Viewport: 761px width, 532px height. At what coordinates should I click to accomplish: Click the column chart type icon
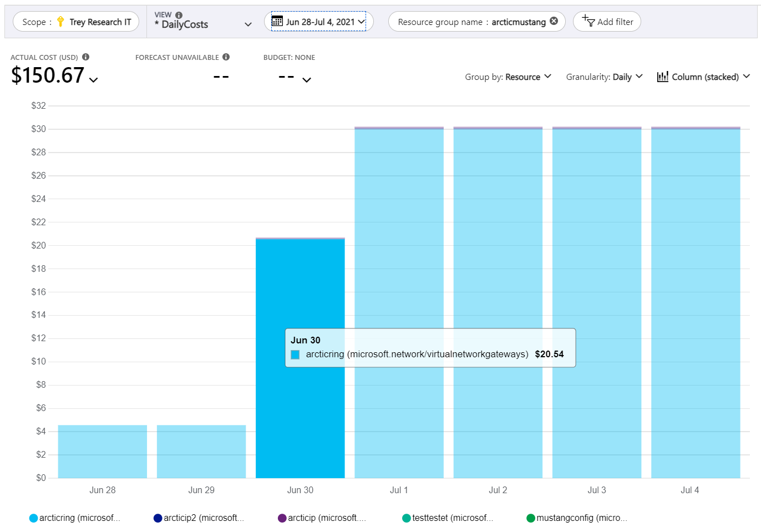click(662, 77)
